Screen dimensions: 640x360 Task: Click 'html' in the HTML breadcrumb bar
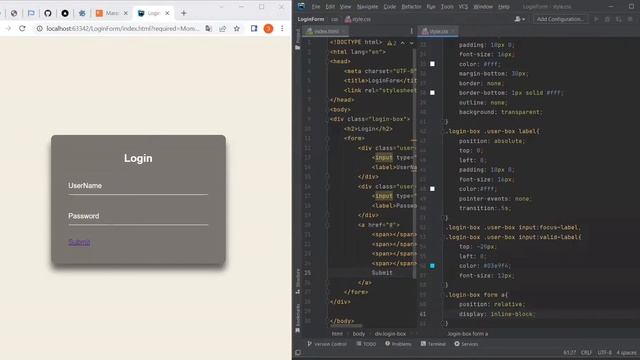[x=337, y=334]
